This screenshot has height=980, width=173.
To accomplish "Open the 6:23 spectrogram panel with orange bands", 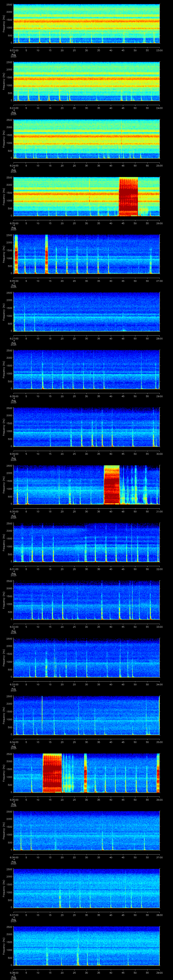I will point(86,81).
